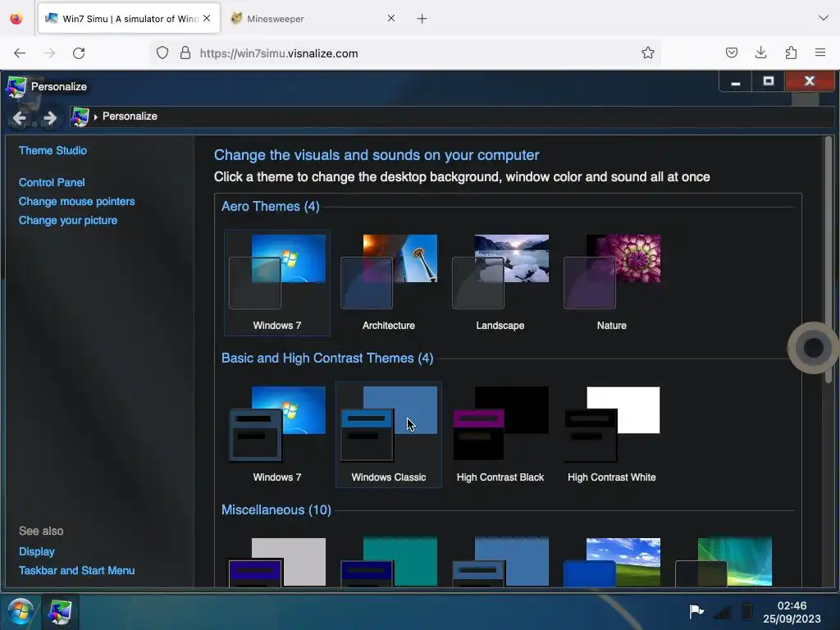This screenshot has height=630, width=840.
Task: Click the browser back button
Action: pyautogui.click(x=20, y=53)
